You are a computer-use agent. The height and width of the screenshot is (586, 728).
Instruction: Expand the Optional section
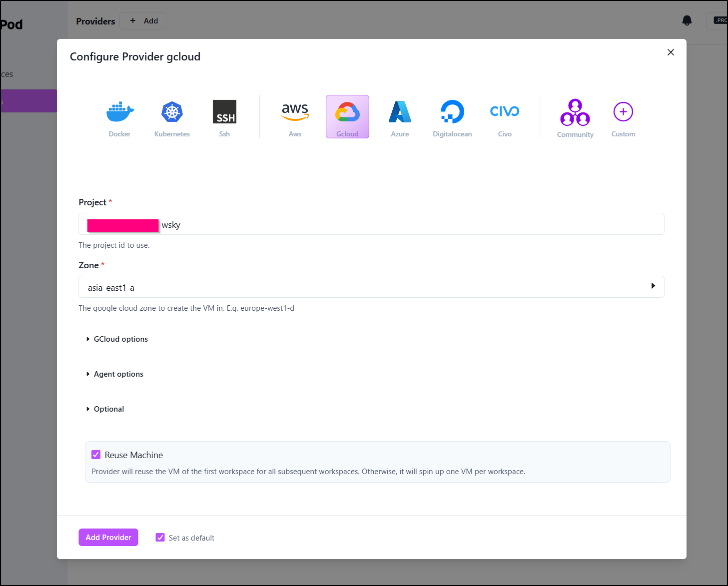pyautogui.click(x=105, y=409)
